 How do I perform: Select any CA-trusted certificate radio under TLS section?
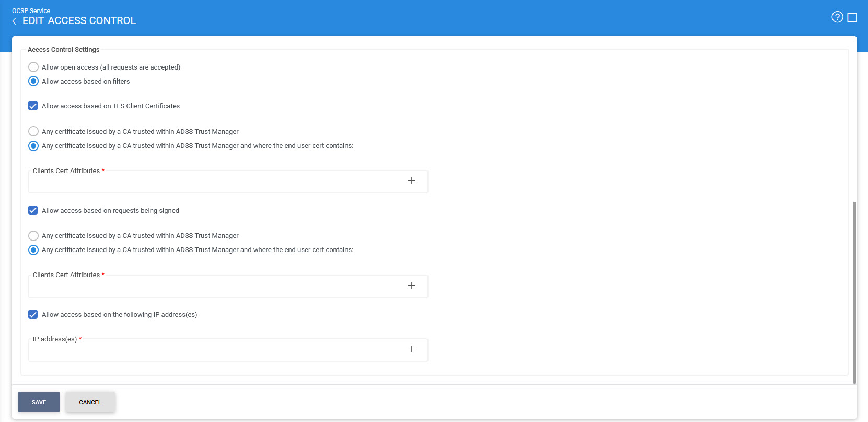[x=33, y=131]
